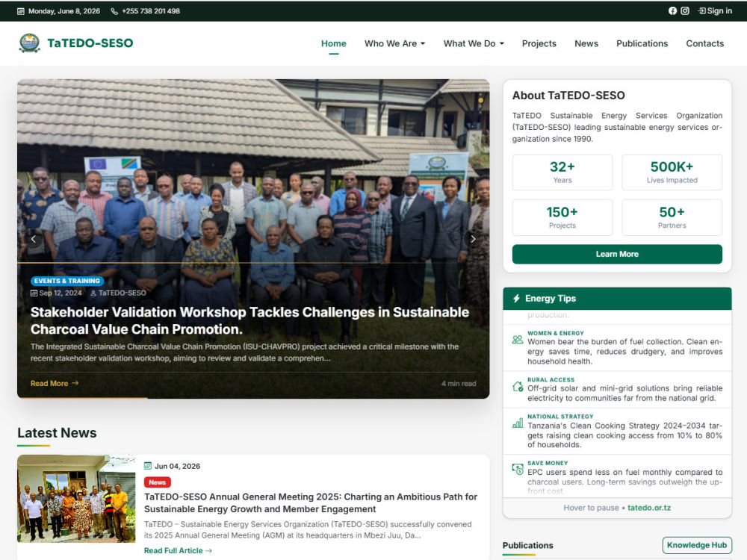Click the Sign in link
Screen dimensions: 747x560
pyautogui.click(x=715, y=10)
